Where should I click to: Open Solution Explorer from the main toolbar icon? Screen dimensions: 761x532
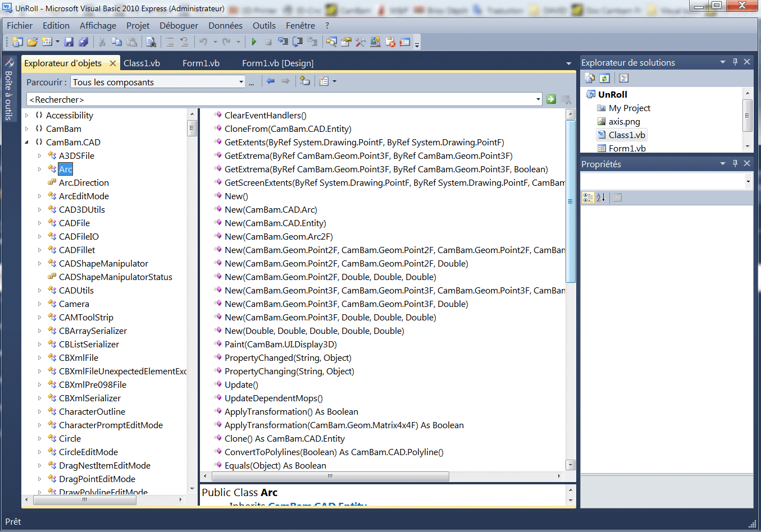point(331,42)
